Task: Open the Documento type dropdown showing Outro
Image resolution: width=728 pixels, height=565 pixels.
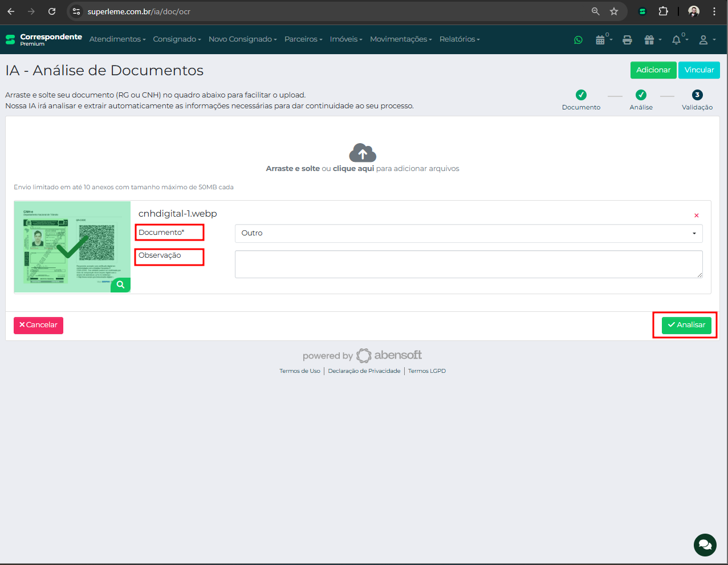Action: 468,233
